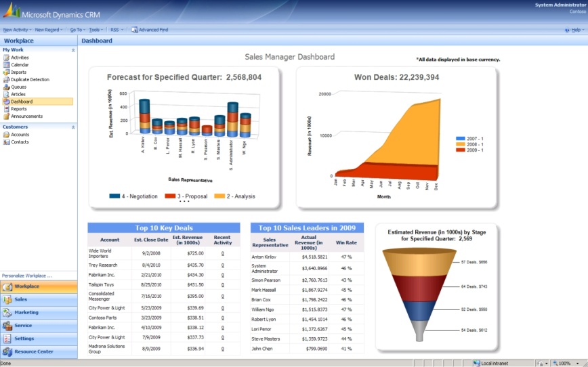This screenshot has height=367, width=588.
Task: Click A. Kirilov's stacked forecast bar
Action: (x=144, y=116)
